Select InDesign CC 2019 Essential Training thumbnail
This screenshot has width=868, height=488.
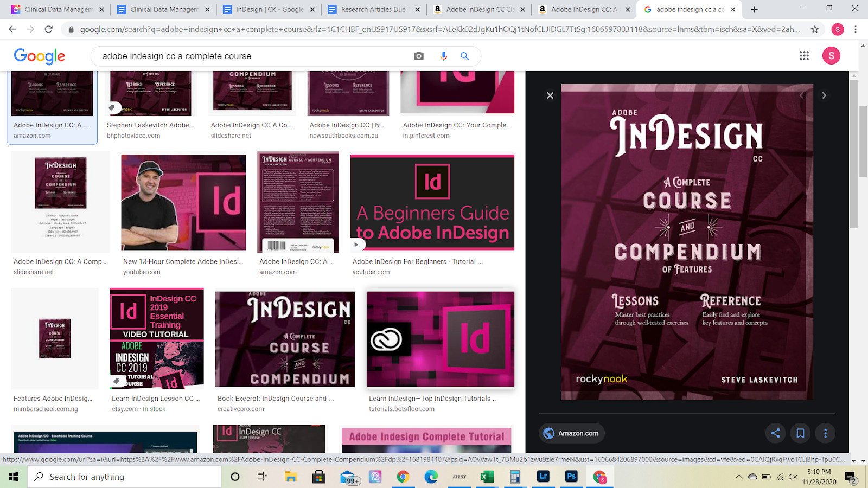click(x=157, y=338)
